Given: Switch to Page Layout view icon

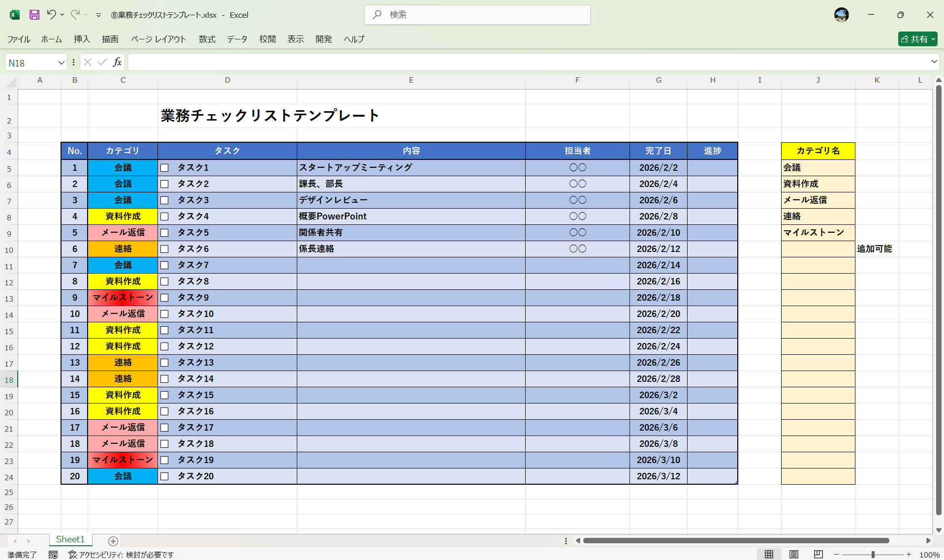Looking at the screenshot, I should 794,554.
